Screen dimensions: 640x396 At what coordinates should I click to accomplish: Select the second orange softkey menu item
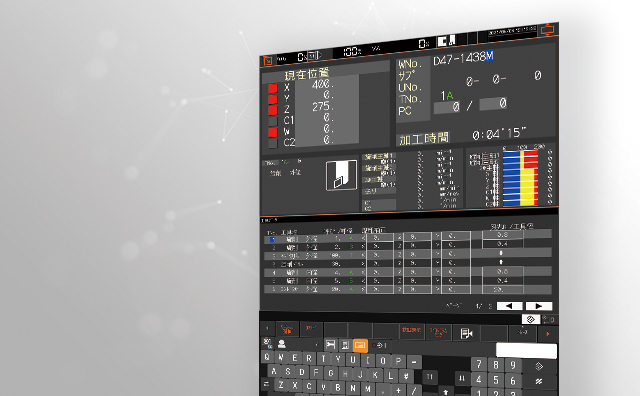[x=311, y=329]
